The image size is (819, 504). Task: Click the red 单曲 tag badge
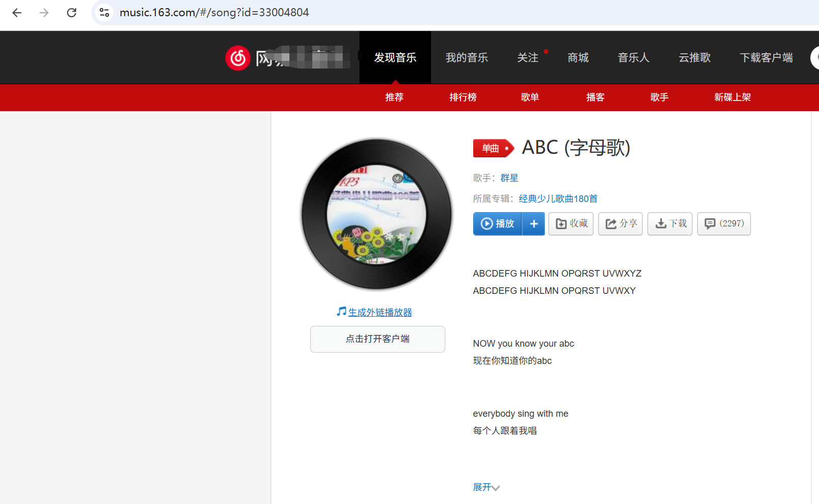click(x=494, y=148)
